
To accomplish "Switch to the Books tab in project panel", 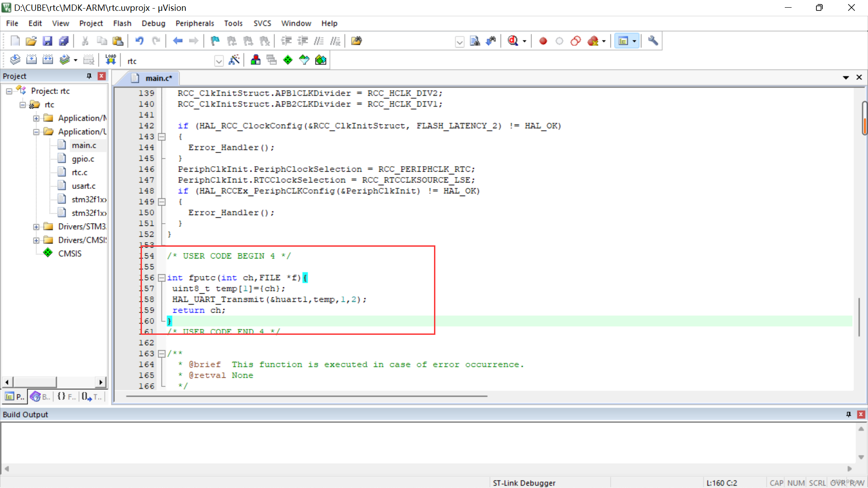I will coord(40,397).
